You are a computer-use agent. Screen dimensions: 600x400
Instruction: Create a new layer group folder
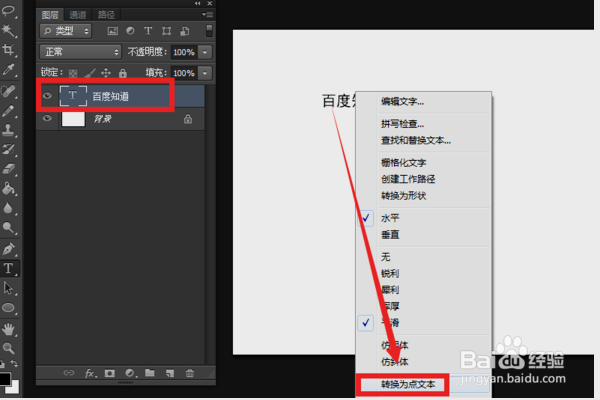tap(150, 373)
